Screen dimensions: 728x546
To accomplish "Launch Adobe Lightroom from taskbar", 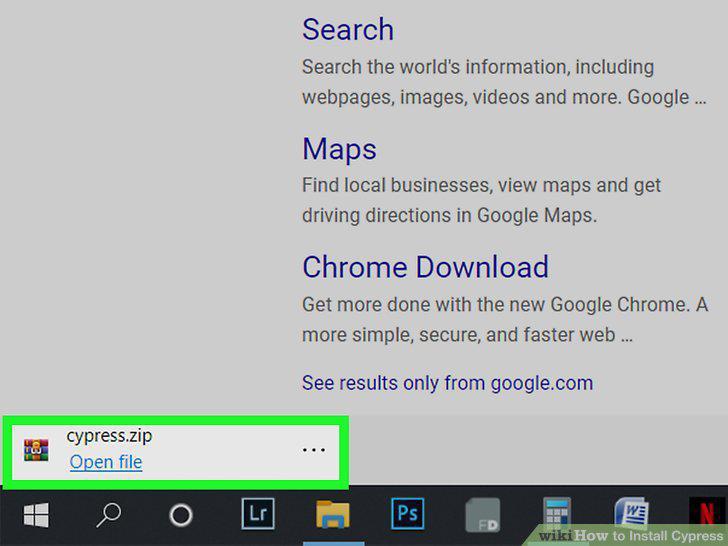I will click(x=258, y=514).
